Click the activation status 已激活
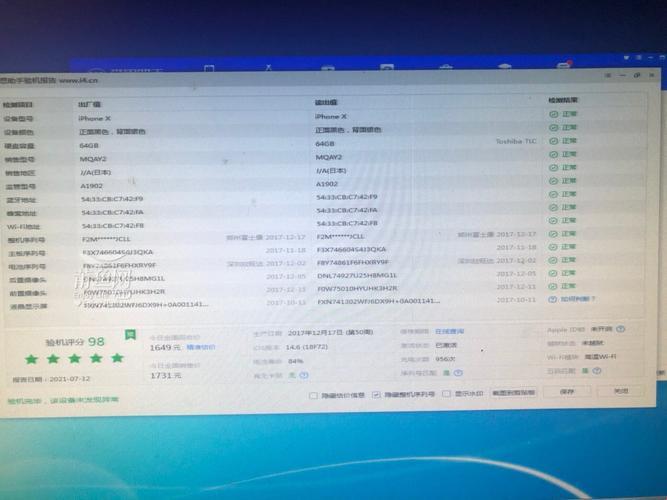This screenshot has width=667, height=500. [x=446, y=345]
